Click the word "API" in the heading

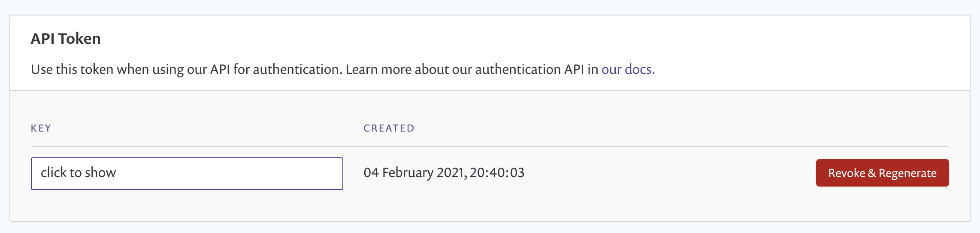tap(42, 39)
